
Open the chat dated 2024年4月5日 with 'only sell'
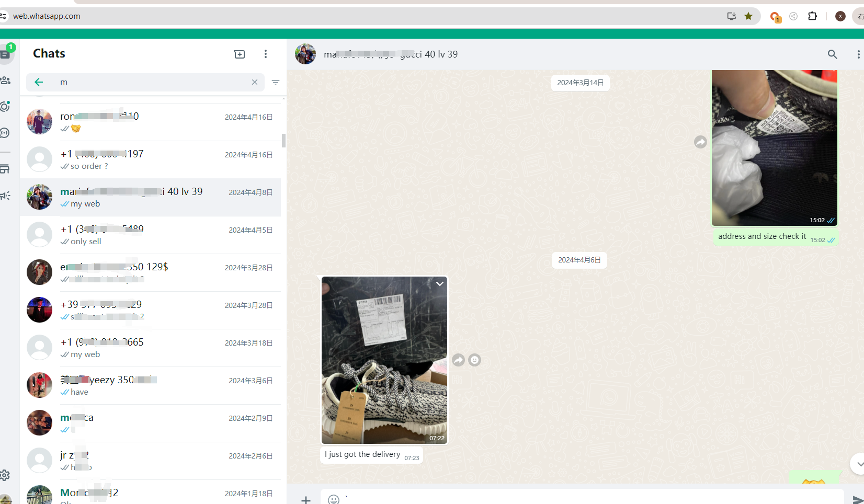(152, 235)
